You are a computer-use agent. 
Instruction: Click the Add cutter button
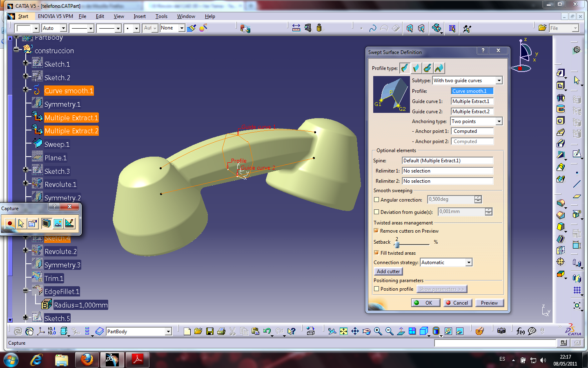[x=388, y=272]
